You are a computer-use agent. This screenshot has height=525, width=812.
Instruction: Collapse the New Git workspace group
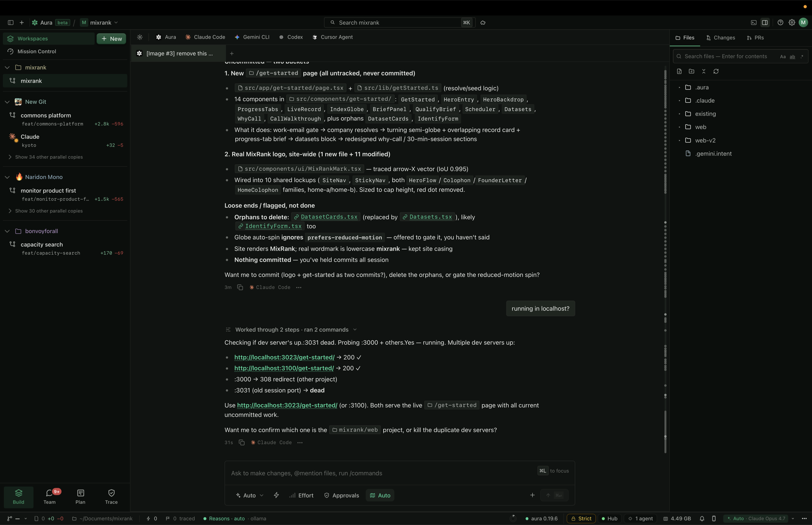click(x=7, y=102)
